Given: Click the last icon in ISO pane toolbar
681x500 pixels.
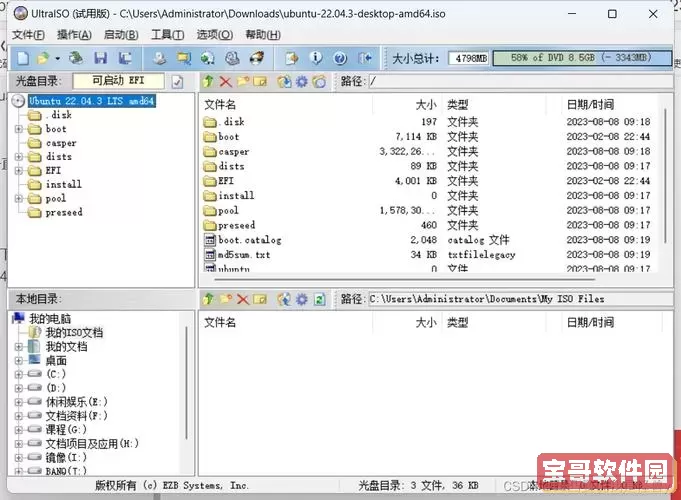Looking at the screenshot, I should click(x=319, y=81).
